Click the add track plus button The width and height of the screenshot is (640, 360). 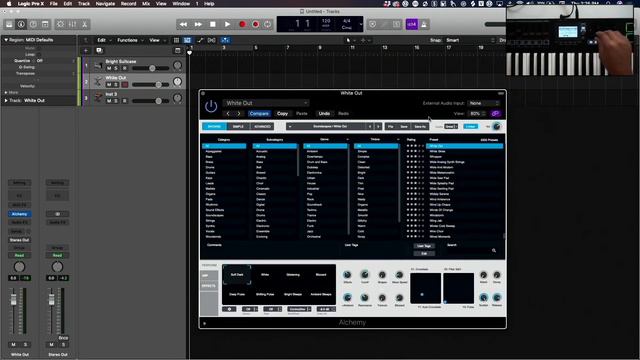86,51
